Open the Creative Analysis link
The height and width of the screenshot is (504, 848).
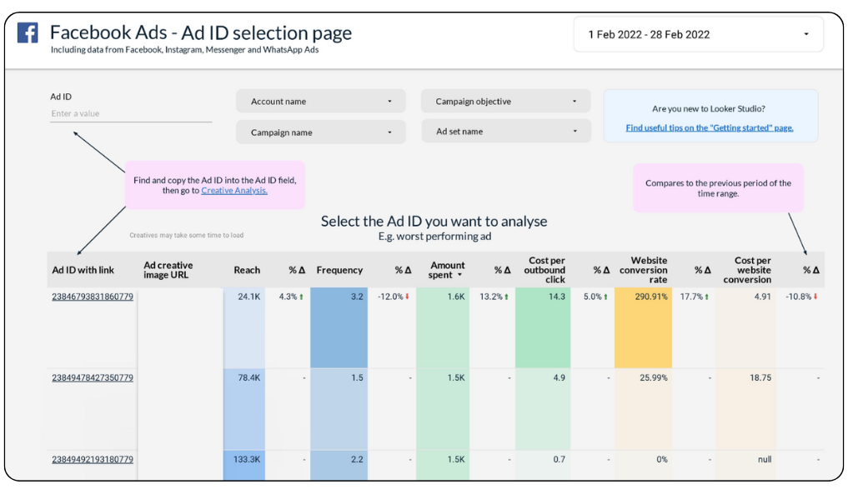[x=234, y=191]
